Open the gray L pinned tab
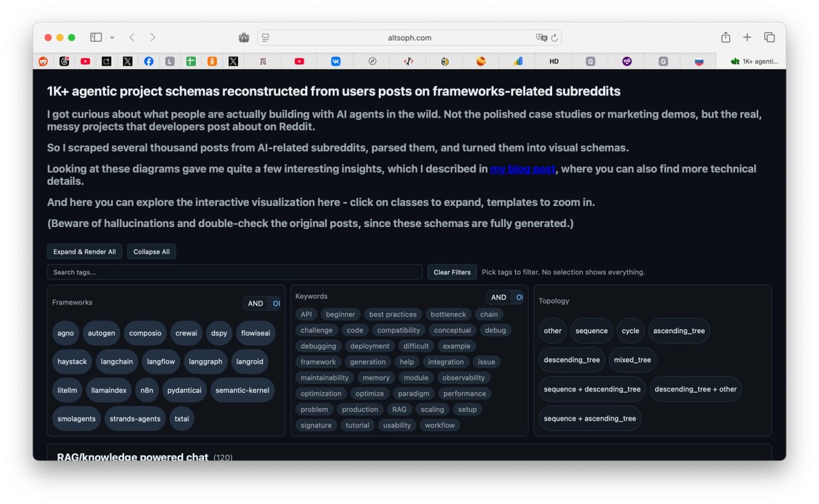819x504 pixels. click(x=170, y=61)
